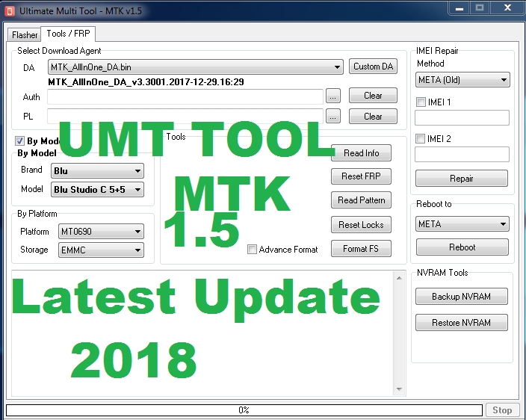The width and height of the screenshot is (526, 420).
Task: Browse for PL file with ellipsis button
Action: pyautogui.click(x=332, y=116)
